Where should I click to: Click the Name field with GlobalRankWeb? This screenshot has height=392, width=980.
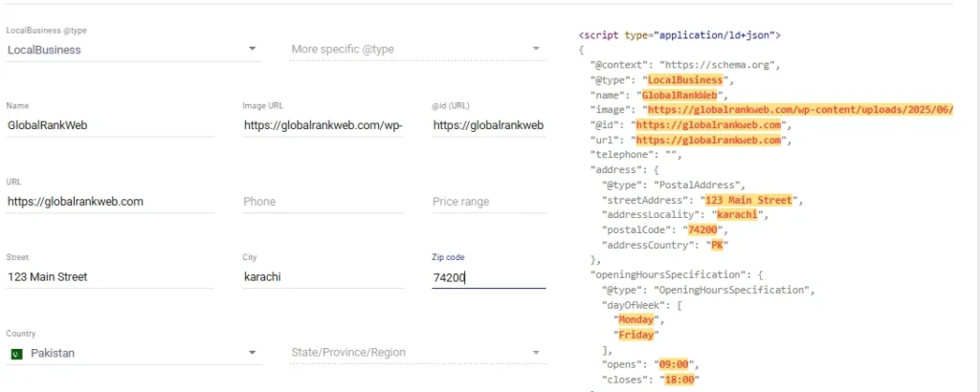(x=110, y=125)
